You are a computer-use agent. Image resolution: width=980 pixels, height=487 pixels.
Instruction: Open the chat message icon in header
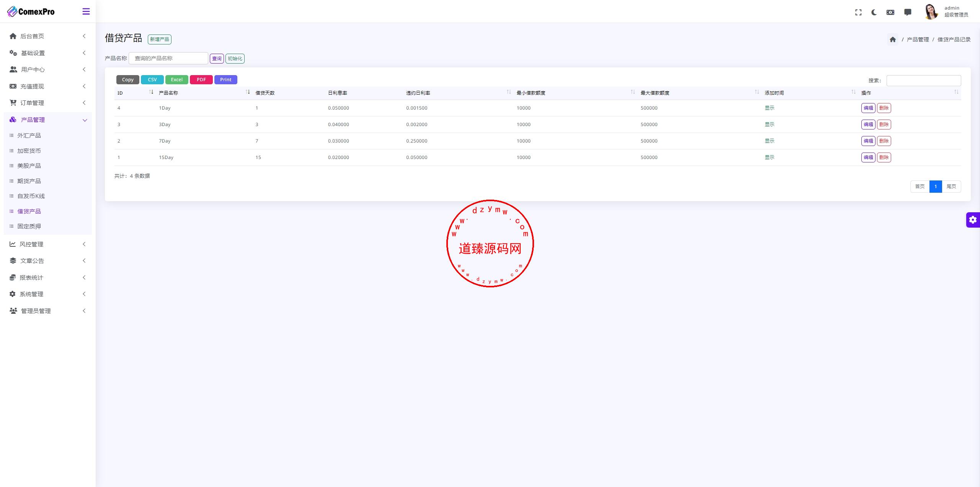[908, 12]
